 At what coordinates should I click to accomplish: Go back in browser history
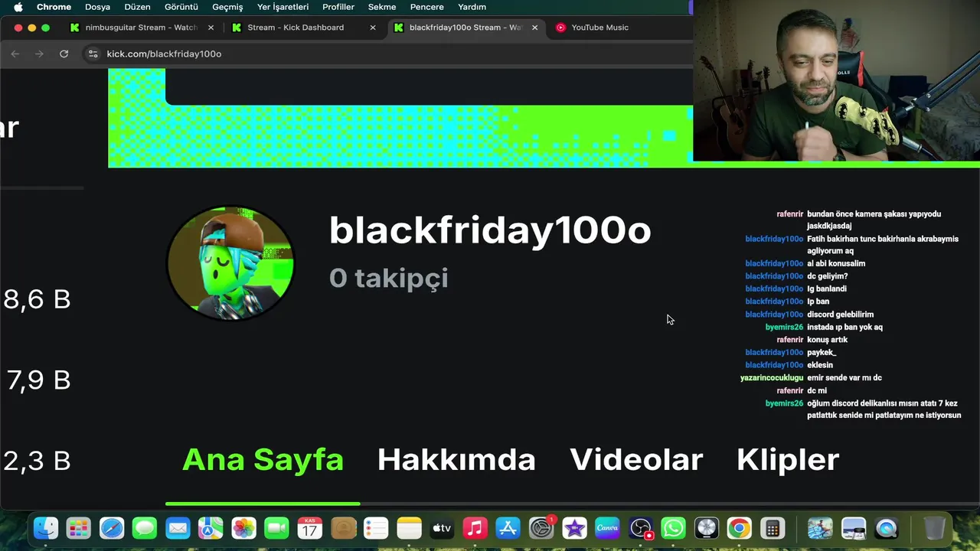(x=15, y=54)
